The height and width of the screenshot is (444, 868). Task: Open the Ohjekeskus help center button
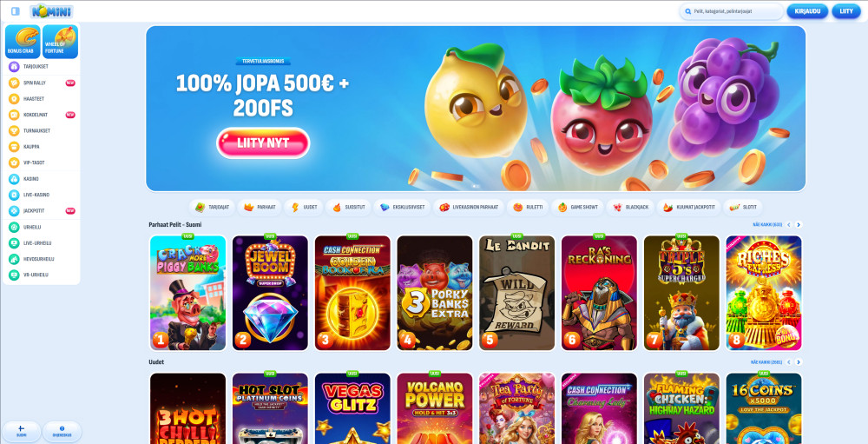(62, 431)
